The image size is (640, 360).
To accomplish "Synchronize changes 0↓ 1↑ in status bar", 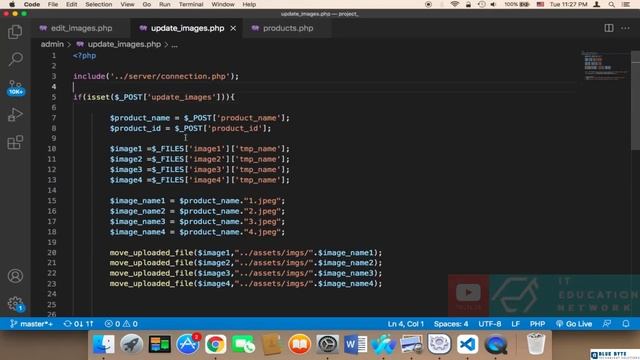I will (79, 324).
